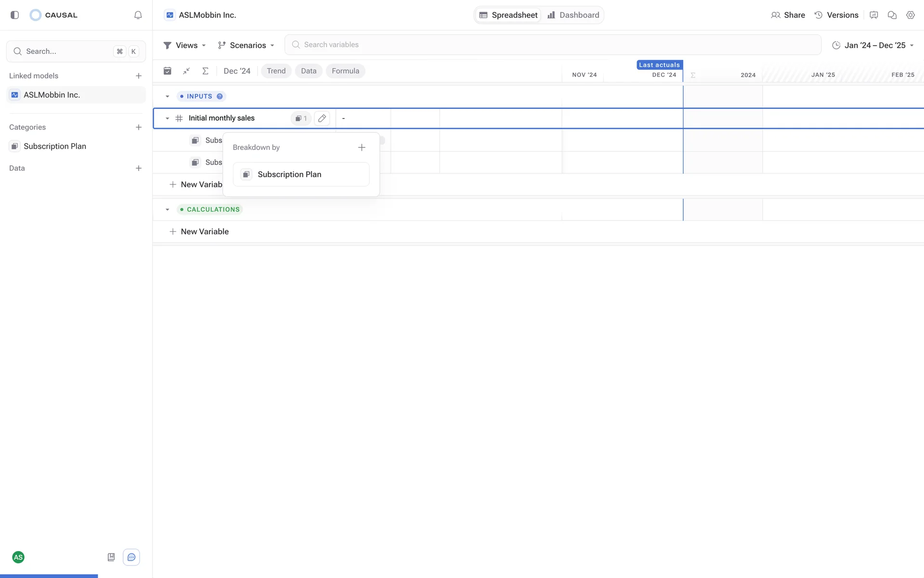Toggle the Trend display pill

[276, 71]
